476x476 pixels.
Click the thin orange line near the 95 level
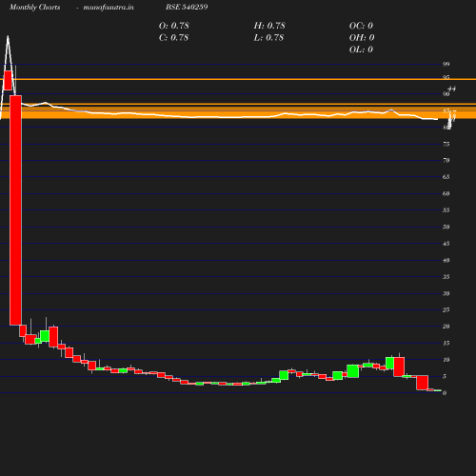coord(238,79)
